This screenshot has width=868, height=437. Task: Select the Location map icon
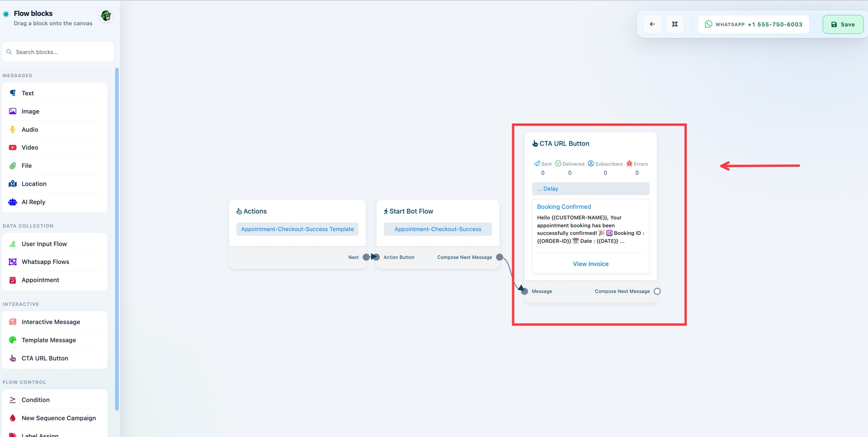[x=13, y=184]
